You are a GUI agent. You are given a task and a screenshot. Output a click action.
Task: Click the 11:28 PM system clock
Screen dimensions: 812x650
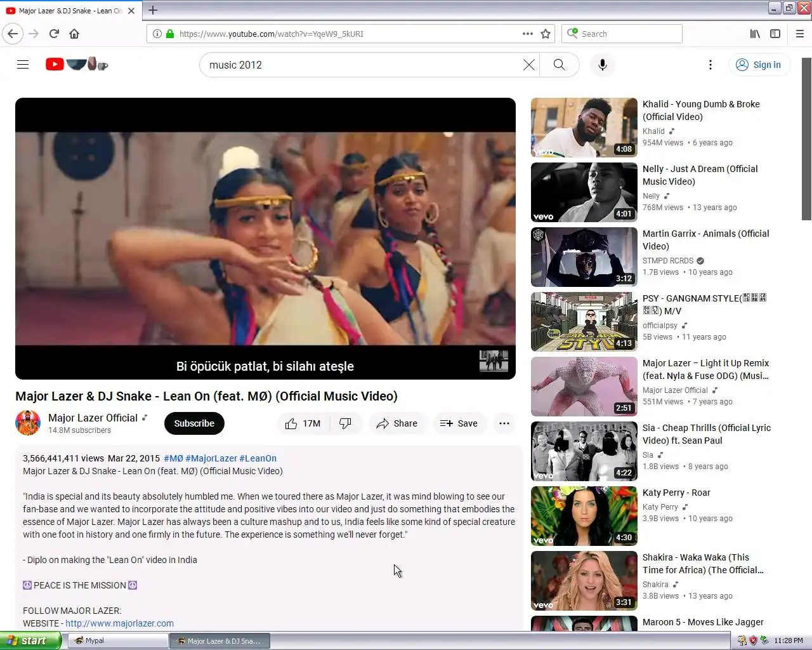point(789,640)
